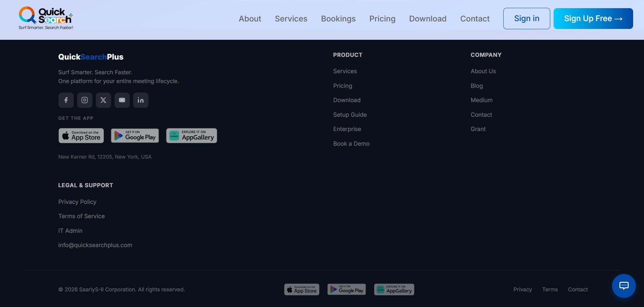Click 'One platform for your entire meeting lifecycle' text
644x307 pixels.
(119, 81)
